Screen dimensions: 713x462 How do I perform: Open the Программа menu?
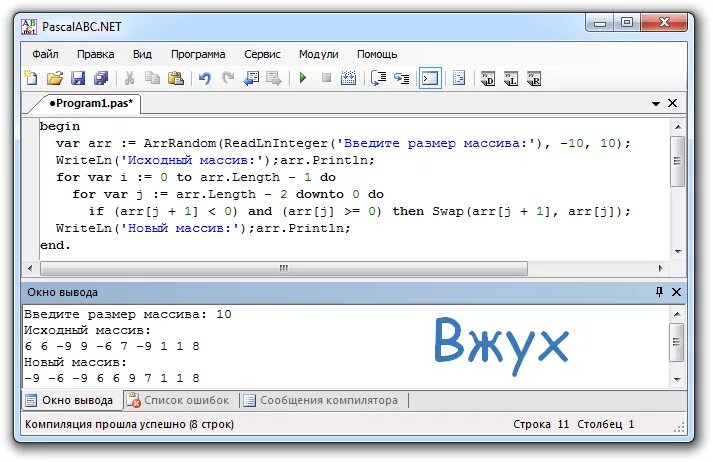[x=198, y=54]
